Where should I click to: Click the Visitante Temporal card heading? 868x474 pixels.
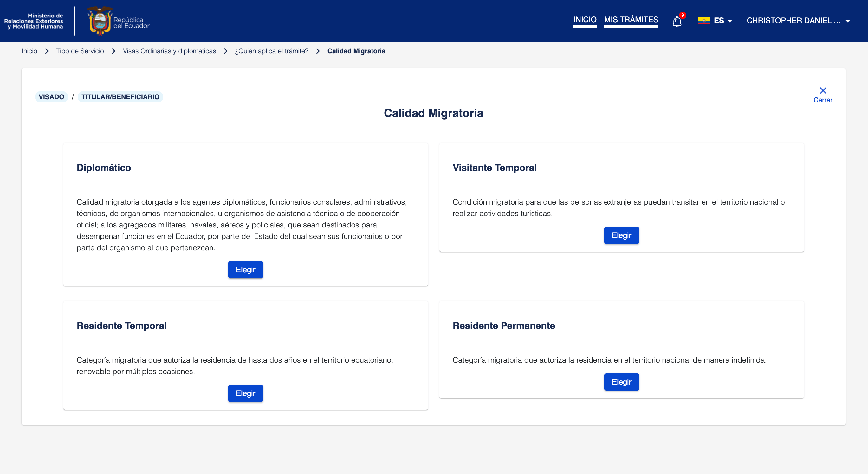pyautogui.click(x=494, y=168)
